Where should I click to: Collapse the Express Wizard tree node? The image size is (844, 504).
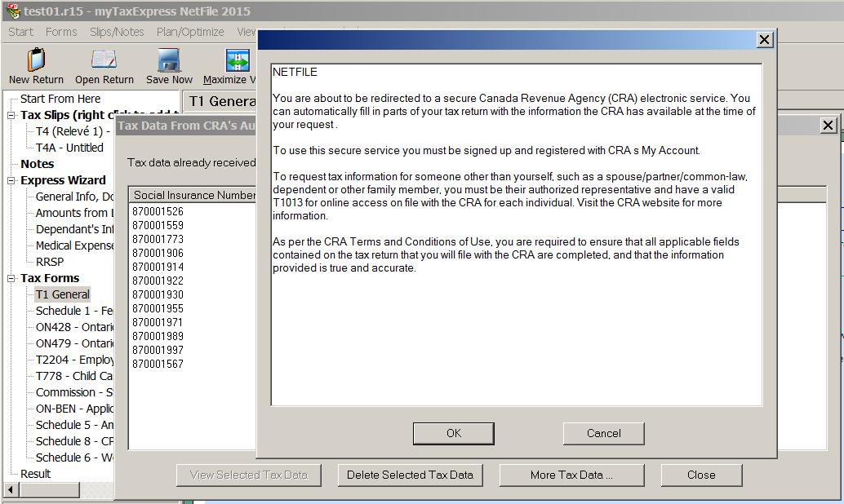[11, 180]
